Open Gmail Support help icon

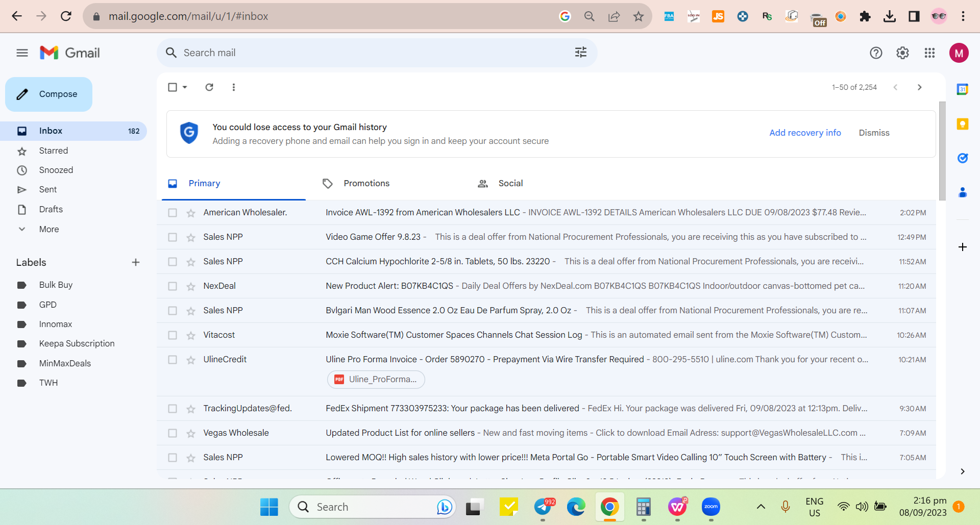[876, 53]
